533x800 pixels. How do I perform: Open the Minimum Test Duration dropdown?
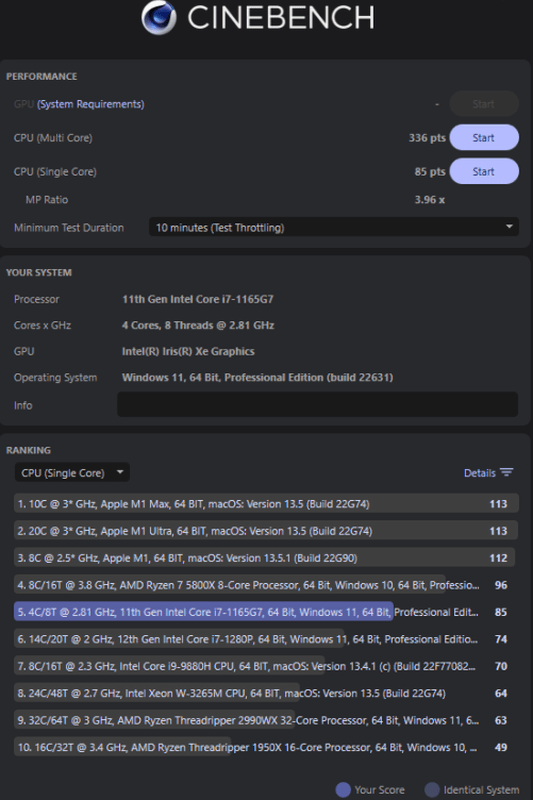tap(334, 228)
